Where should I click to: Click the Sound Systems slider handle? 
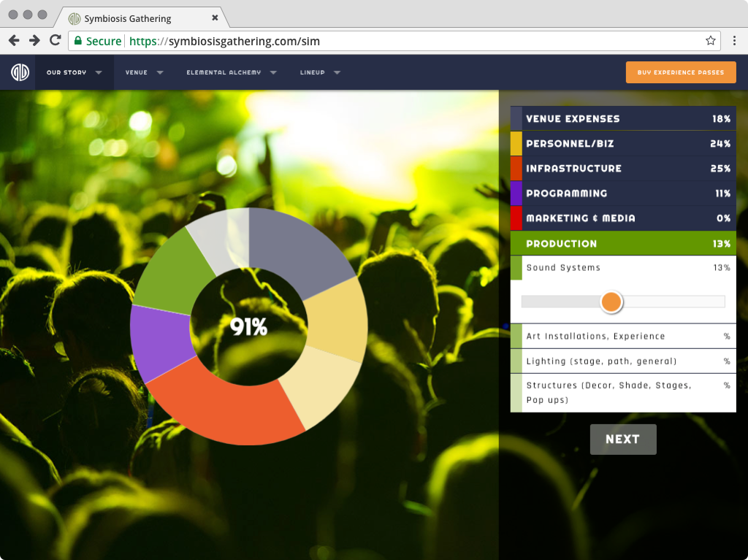[x=611, y=302]
